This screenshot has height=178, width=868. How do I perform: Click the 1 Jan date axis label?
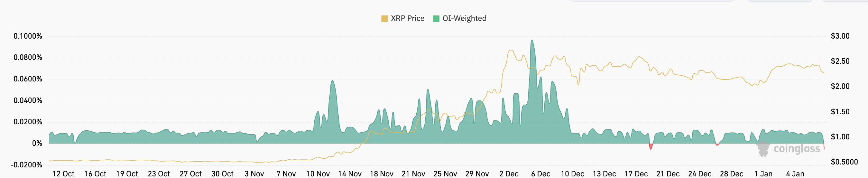763,173
